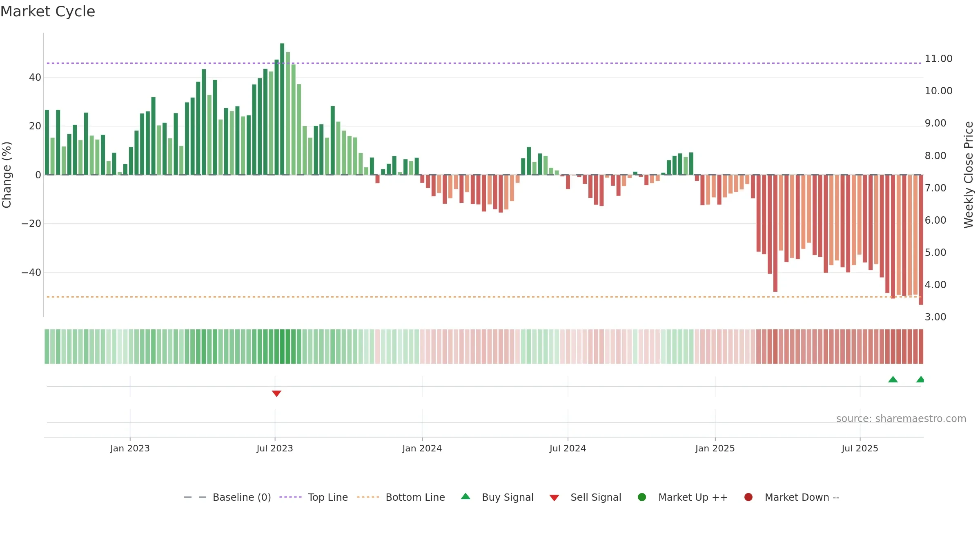Click the orange dotted Bottom Line sample in the legend
Screen dimensions: 980x551
tap(368, 497)
